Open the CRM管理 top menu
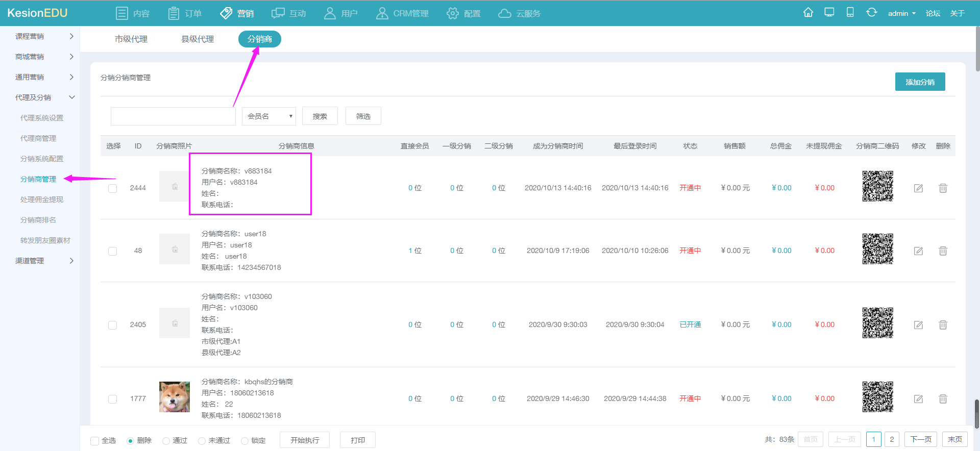Screen dimensions: 980x451 (x=402, y=13)
